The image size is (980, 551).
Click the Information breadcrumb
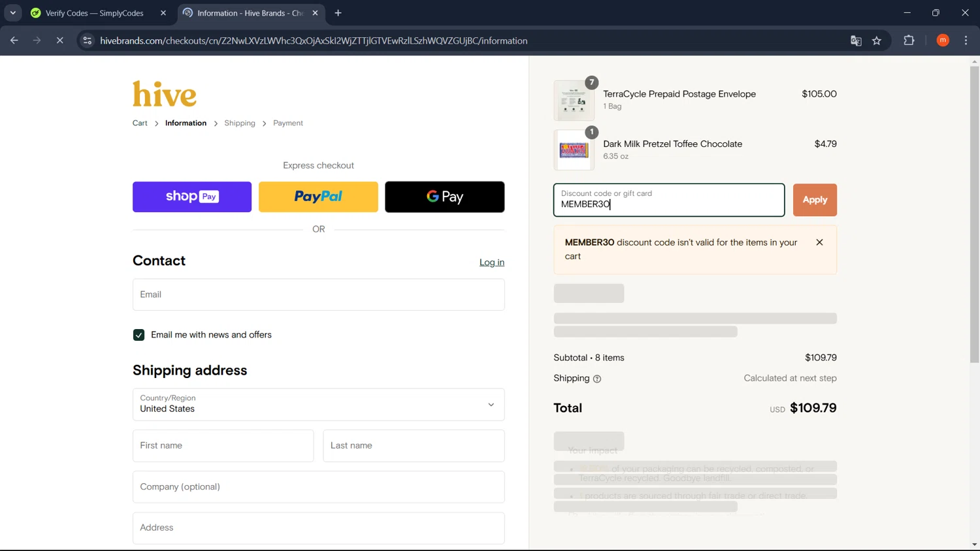(x=186, y=123)
